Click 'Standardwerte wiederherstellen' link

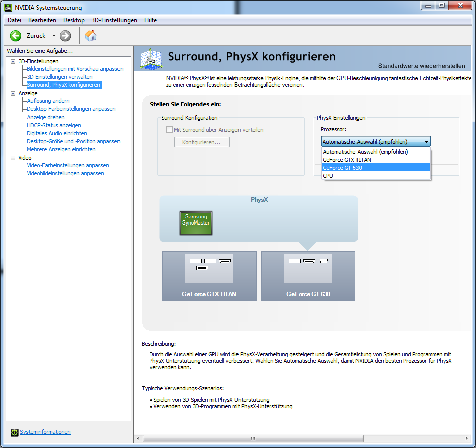(x=421, y=66)
